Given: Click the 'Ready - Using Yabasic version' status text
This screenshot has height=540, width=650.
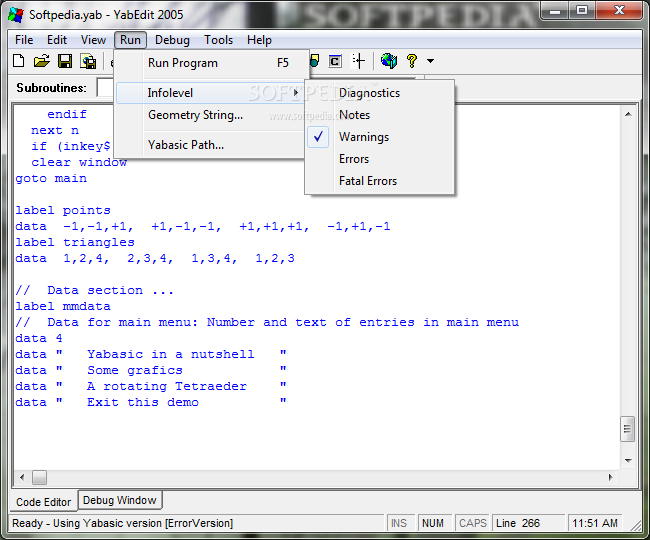Looking at the screenshot, I should (x=123, y=523).
